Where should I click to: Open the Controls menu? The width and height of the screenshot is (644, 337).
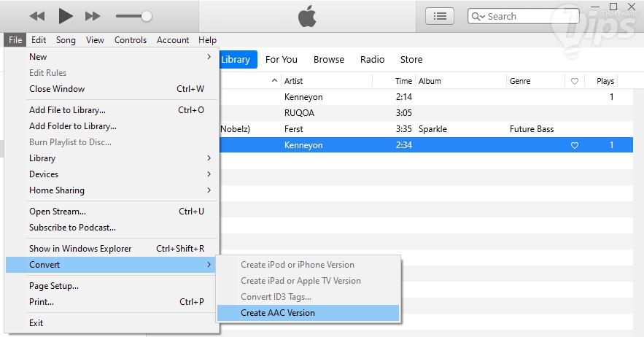131,40
